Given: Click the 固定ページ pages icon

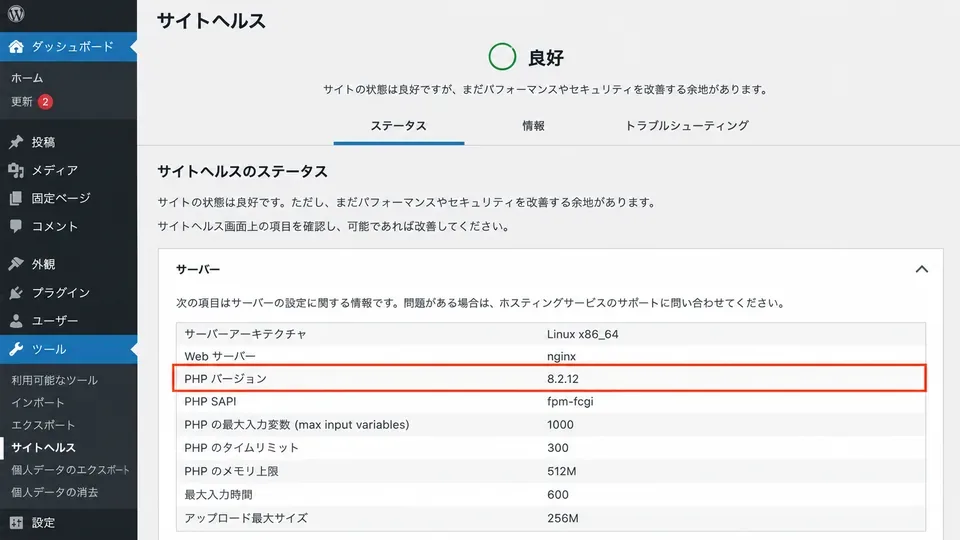Looking at the screenshot, I should [16, 198].
